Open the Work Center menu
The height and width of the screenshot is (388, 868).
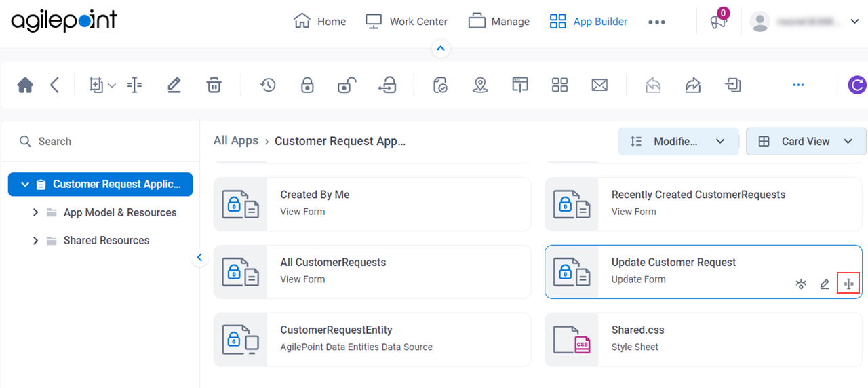[407, 22]
